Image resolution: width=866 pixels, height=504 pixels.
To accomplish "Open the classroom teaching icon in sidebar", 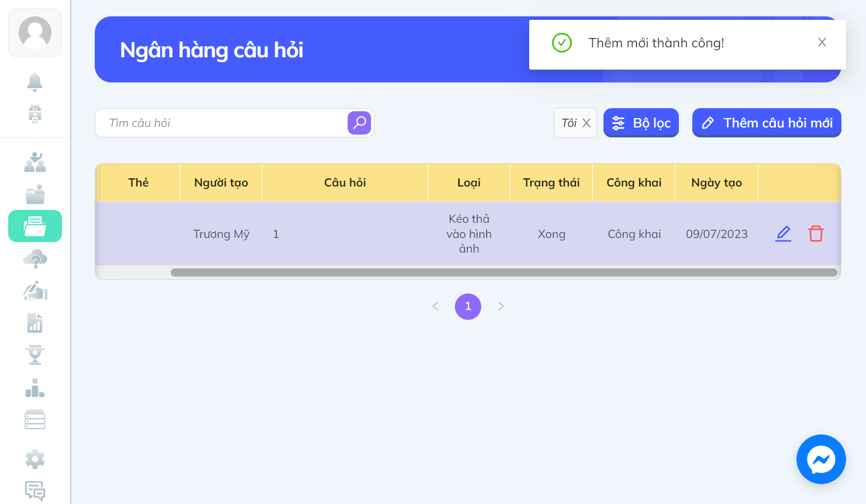I will coord(35,162).
